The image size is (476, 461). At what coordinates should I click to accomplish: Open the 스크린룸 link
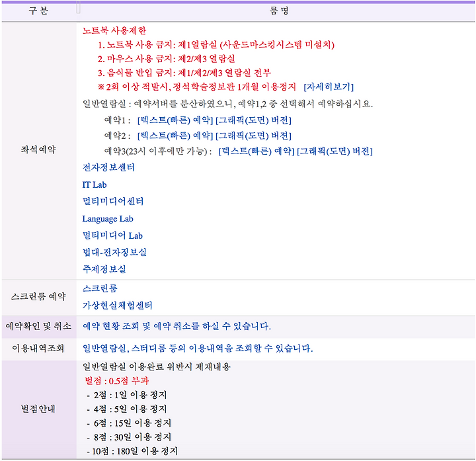pyautogui.click(x=100, y=288)
